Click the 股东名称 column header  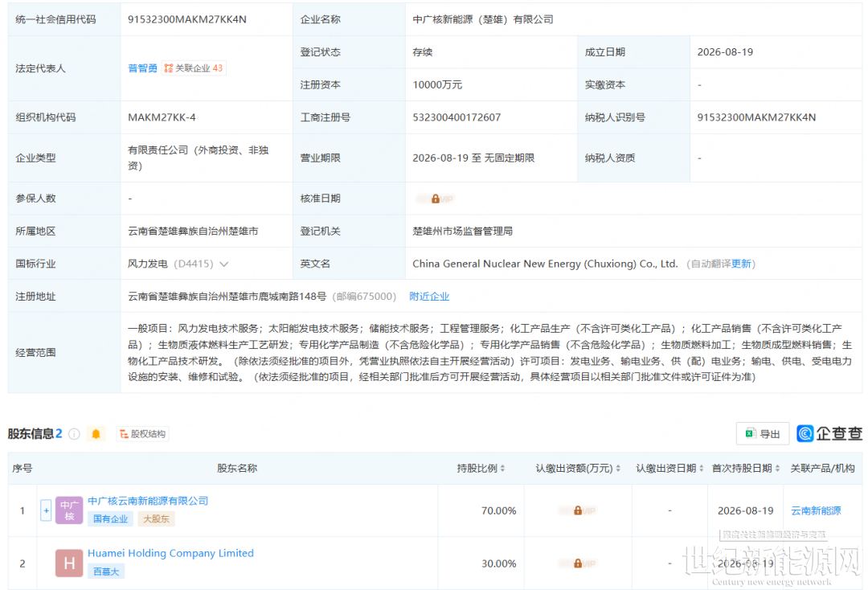[237, 469]
